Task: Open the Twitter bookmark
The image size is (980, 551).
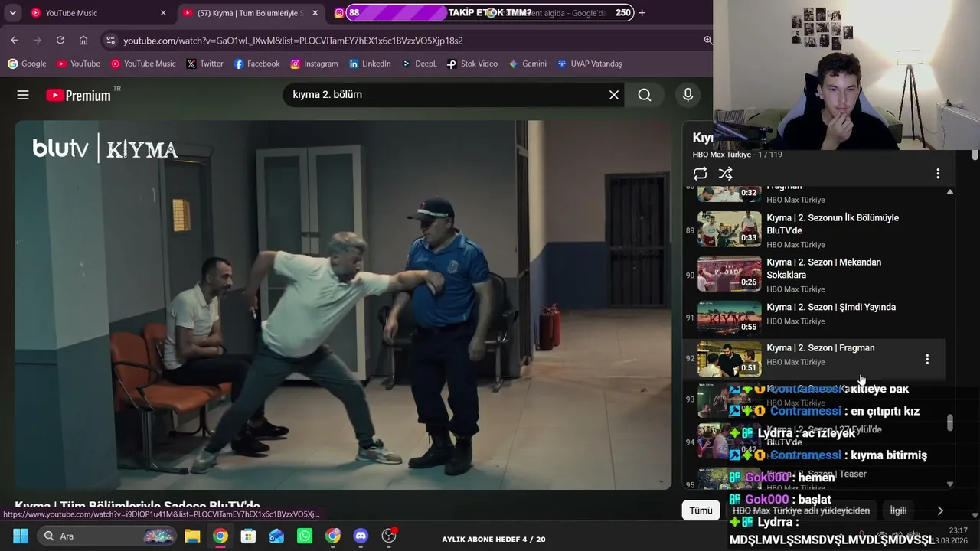Action: coord(204,64)
